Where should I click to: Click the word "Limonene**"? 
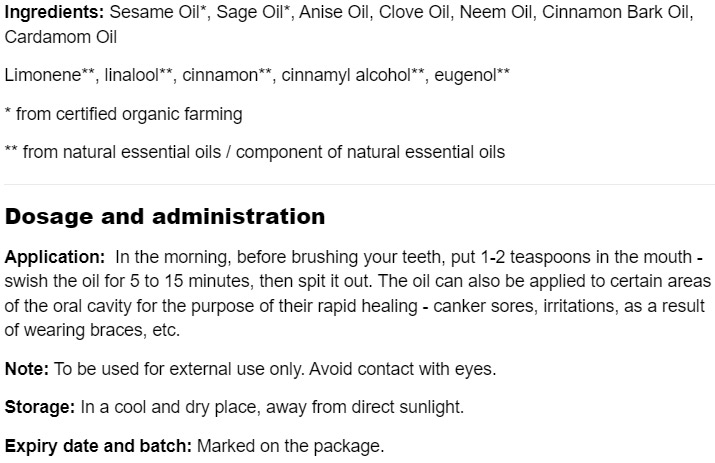pos(46,75)
